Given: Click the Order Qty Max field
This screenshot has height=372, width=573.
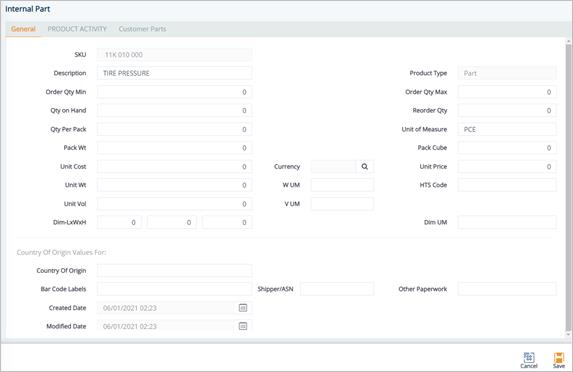Looking at the screenshot, I should click(507, 92).
